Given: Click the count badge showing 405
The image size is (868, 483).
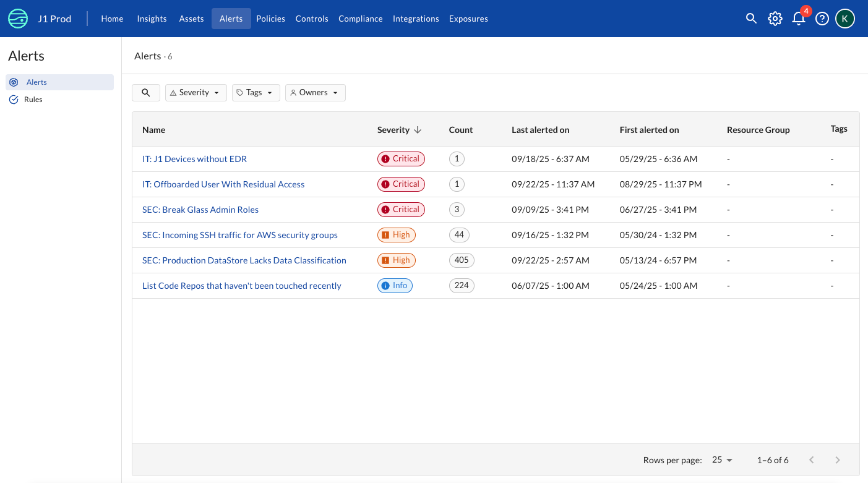Looking at the screenshot, I should pos(462,260).
